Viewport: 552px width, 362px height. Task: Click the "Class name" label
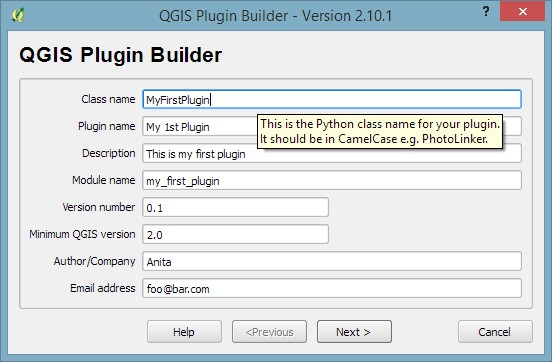tap(108, 99)
